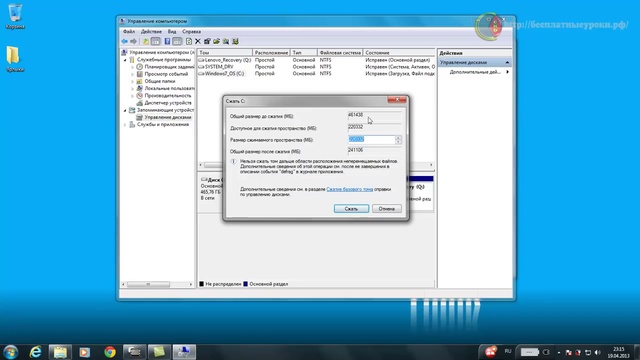This screenshot has height=360, width=640.
Task: Sort by the Расположение column header
Action: click(x=271, y=53)
